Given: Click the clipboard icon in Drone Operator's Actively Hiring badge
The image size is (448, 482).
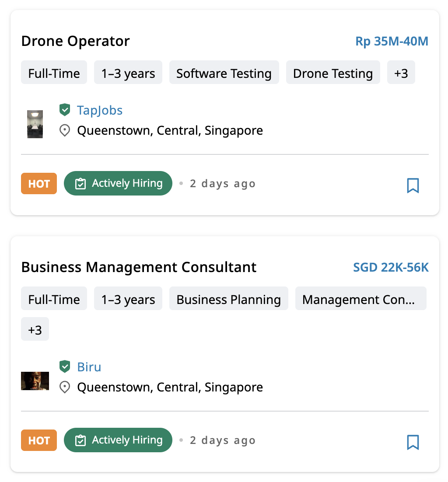Looking at the screenshot, I should pos(80,183).
